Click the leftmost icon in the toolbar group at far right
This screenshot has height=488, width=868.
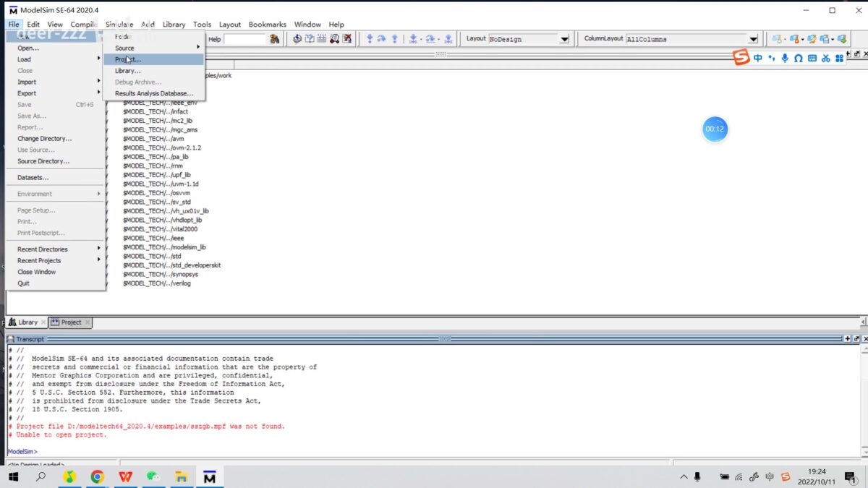point(777,39)
